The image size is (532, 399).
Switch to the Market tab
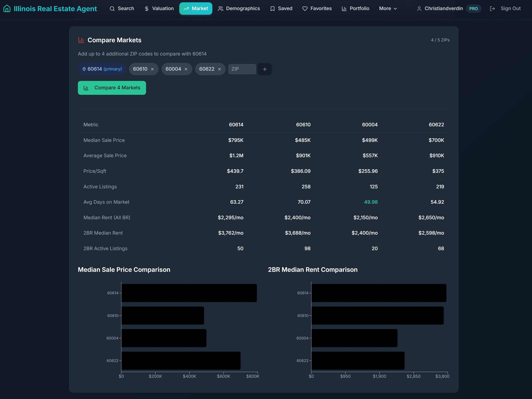tap(196, 8)
